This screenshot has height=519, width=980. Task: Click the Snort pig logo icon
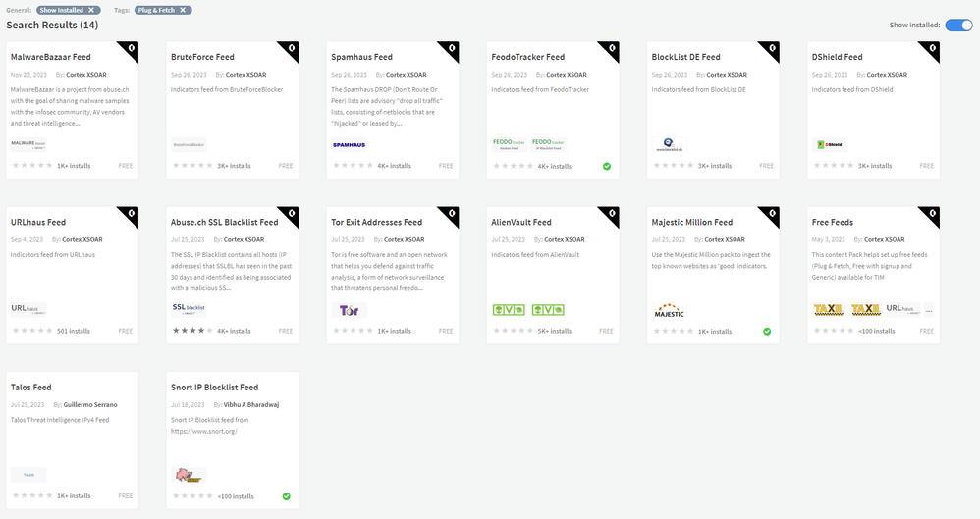pyautogui.click(x=190, y=476)
